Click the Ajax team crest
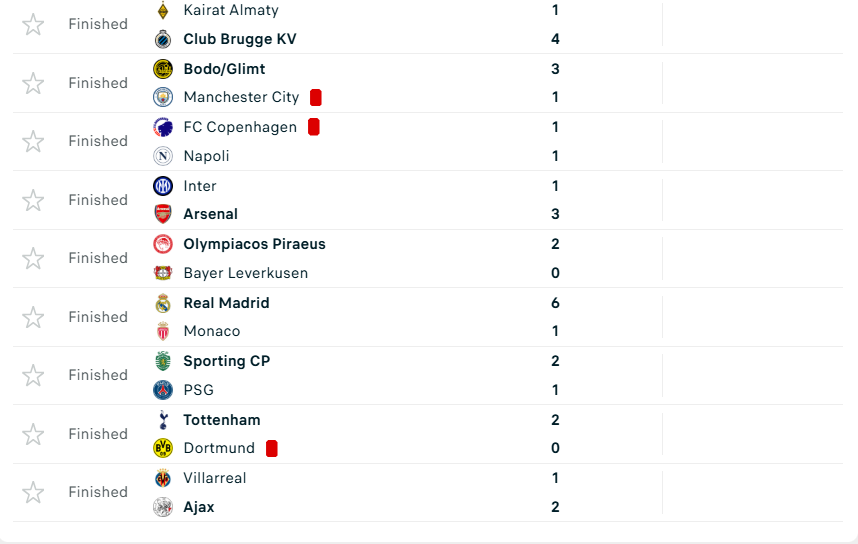 click(162, 507)
